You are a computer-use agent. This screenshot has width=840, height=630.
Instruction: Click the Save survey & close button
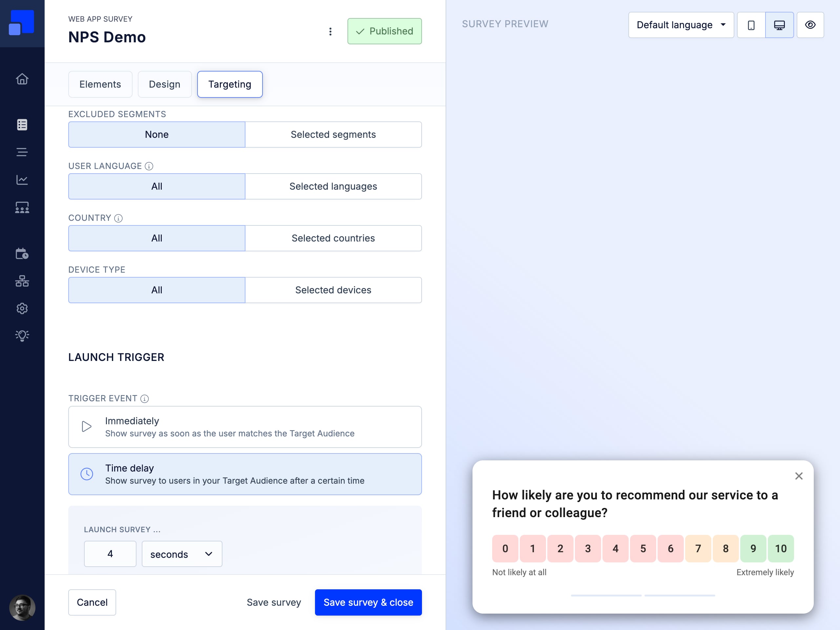pyautogui.click(x=368, y=602)
